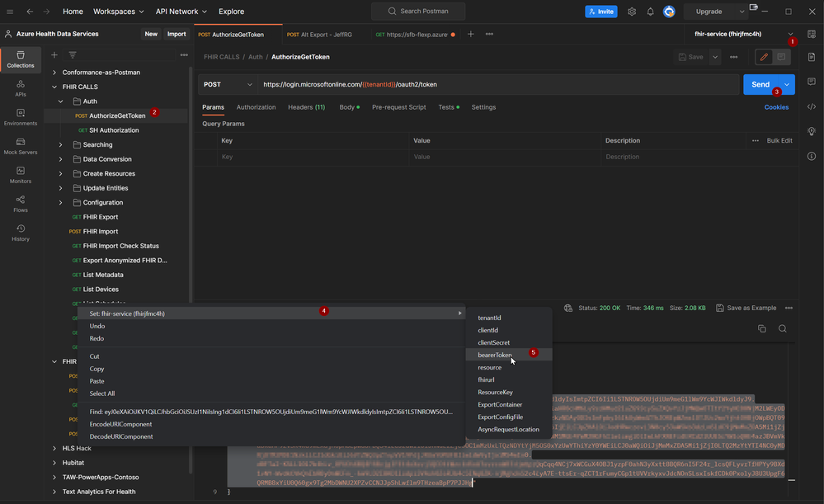
Task: Expand the Create Resources folder
Action: 60,173
